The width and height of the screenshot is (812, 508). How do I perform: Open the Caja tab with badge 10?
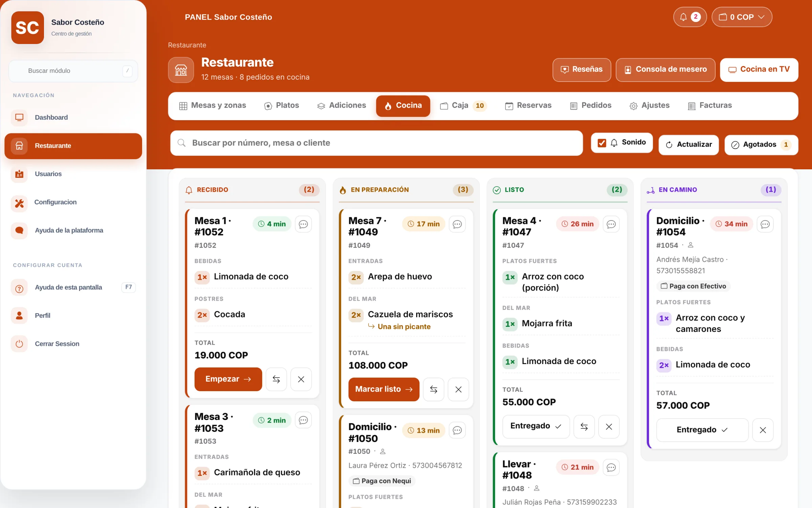coord(463,106)
